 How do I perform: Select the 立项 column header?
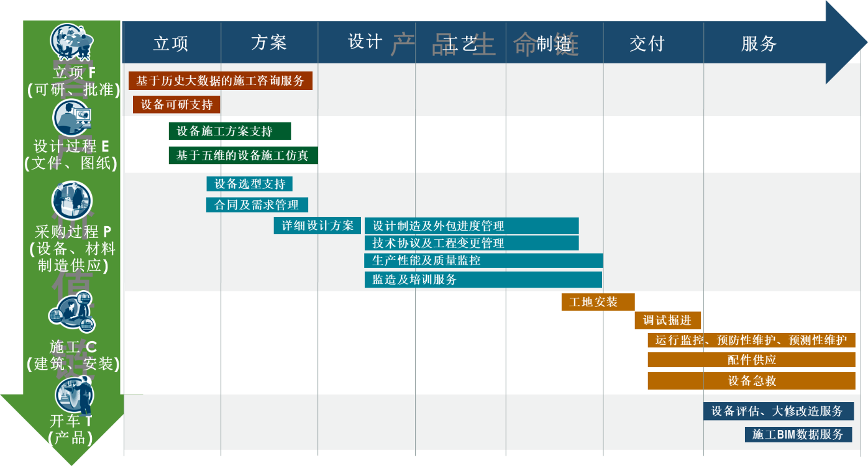[x=171, y=43]
